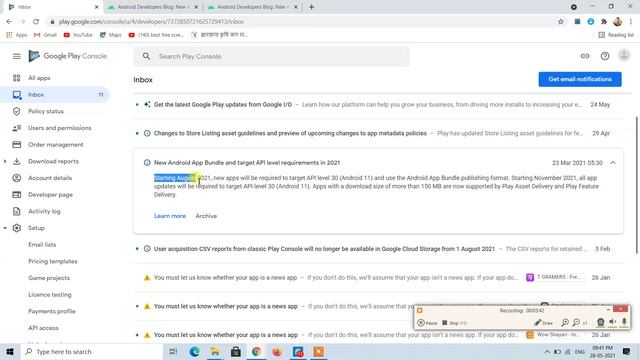Open Maps bookmark

tap(111, 35)
